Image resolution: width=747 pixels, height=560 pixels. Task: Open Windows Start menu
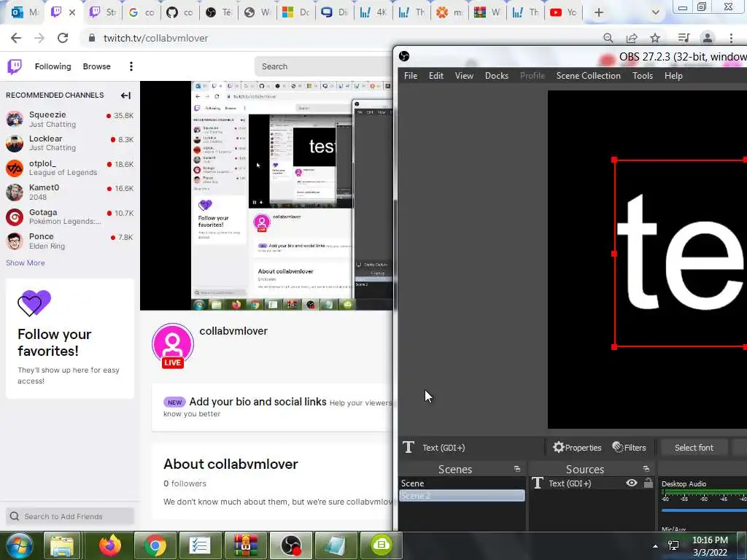click(19, 545)
